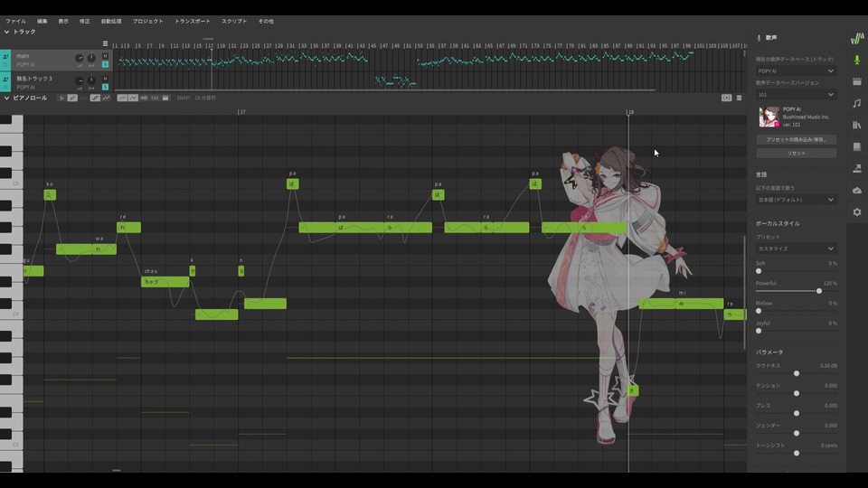
Task: Open the スクリプト menu
Action: point(234,21)
